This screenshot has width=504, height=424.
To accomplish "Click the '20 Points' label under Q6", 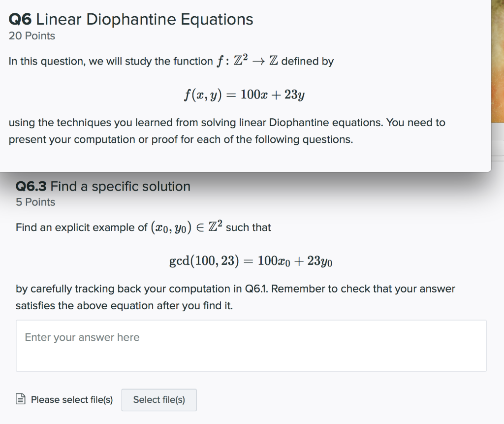I will coord(31,35).
